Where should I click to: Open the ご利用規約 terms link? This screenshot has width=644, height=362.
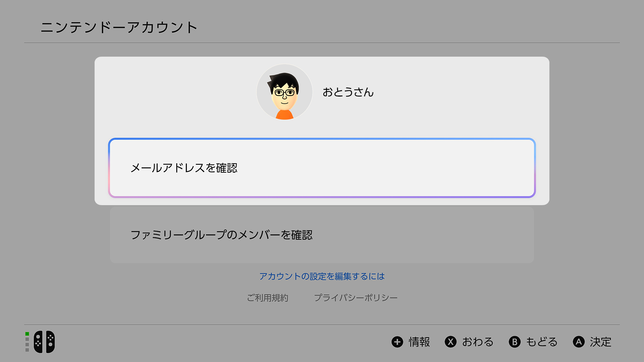point(268,298)
